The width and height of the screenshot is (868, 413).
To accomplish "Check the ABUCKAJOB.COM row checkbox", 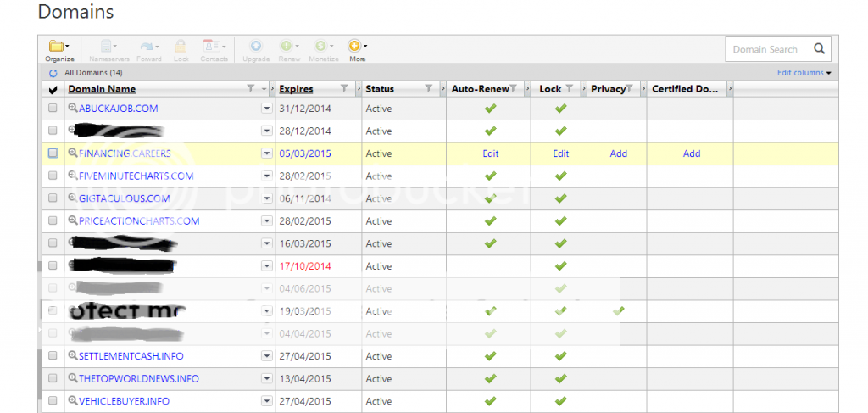I will pos(53,109).
